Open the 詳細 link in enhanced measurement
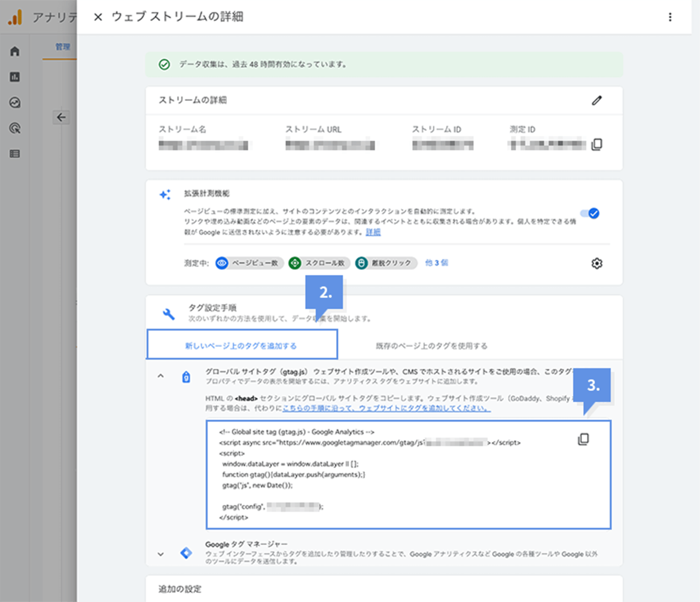The image size is (700, 602). 373,232
